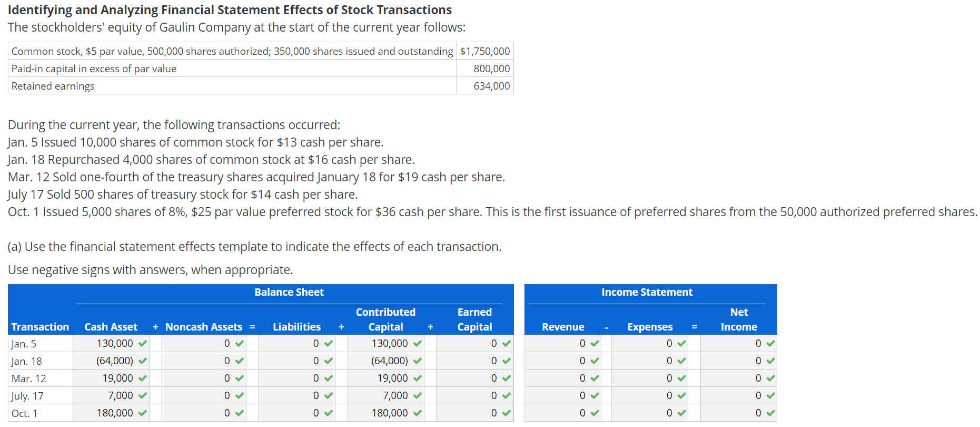
Task: Click checkmark beside July 17 Expenses value
Action: [681, 396]
